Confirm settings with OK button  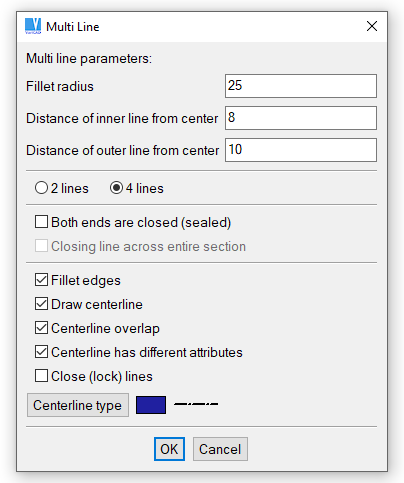(169, 449)
